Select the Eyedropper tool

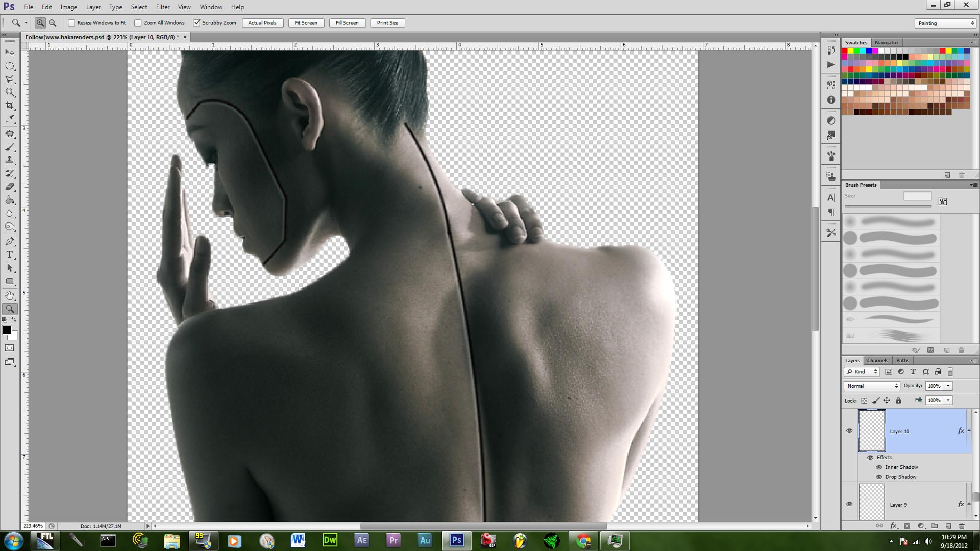pyautogui.click(x=10, y=119)
